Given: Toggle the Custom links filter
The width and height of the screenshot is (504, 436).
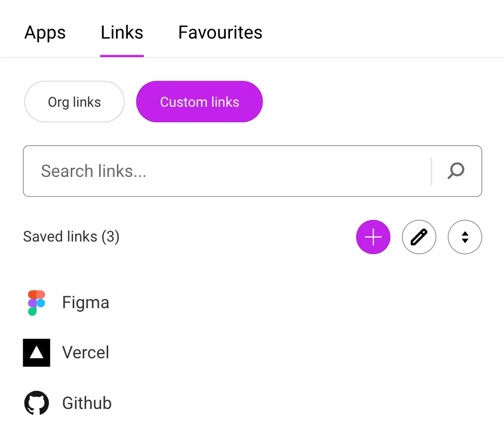Looking at the screenshot, I should click(199, 102).
